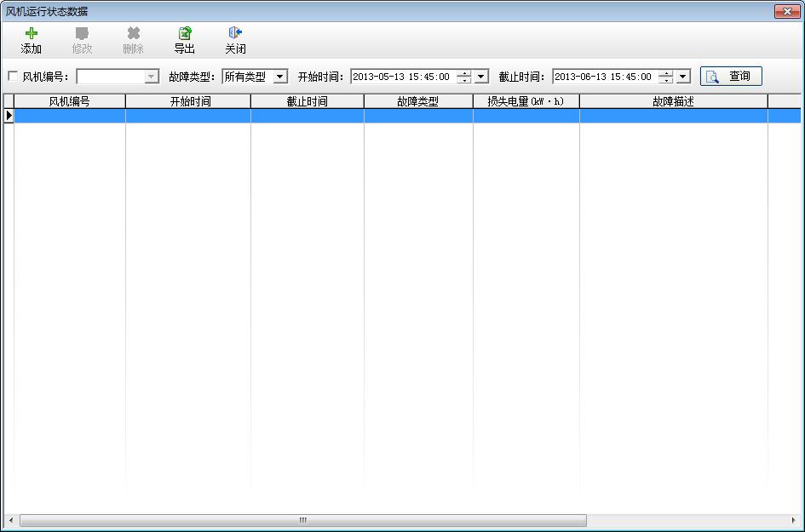Sort by the 截止时间 column header

[308, 101]
